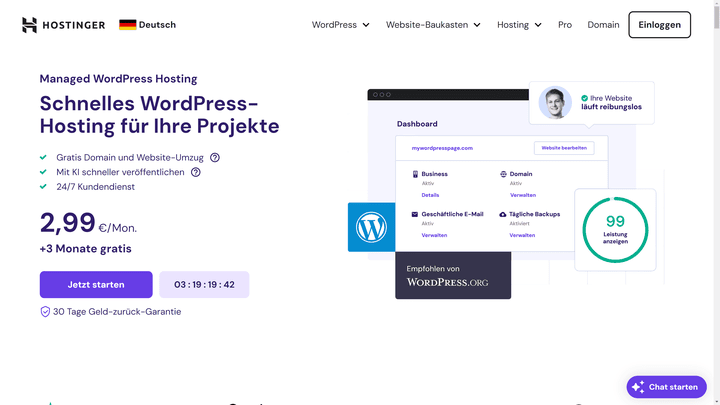
Task: Select the Tägliche Backups cloud icon
Action: (503, 214)
